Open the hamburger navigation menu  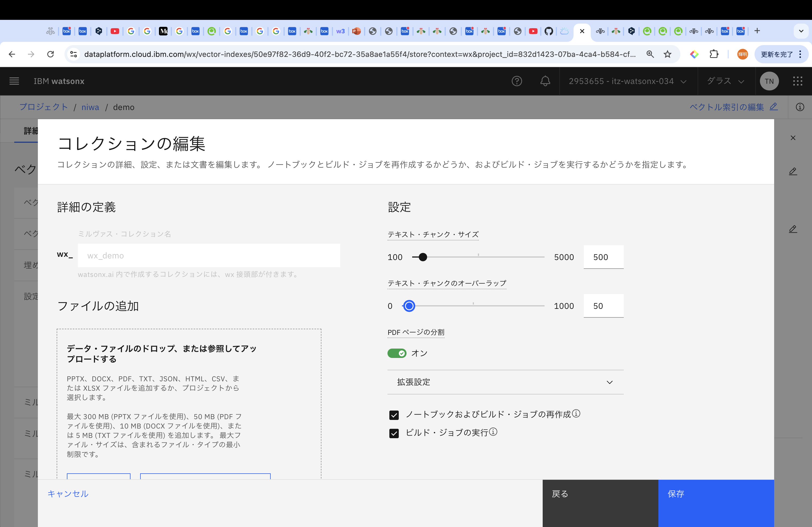tap(14, 81)
